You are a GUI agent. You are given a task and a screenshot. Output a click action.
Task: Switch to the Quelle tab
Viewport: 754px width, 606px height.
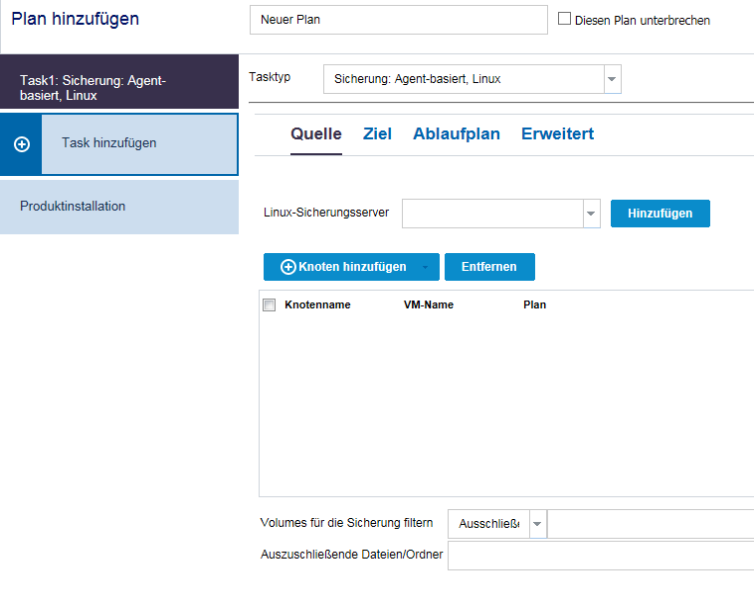click(x=316, y=134)
